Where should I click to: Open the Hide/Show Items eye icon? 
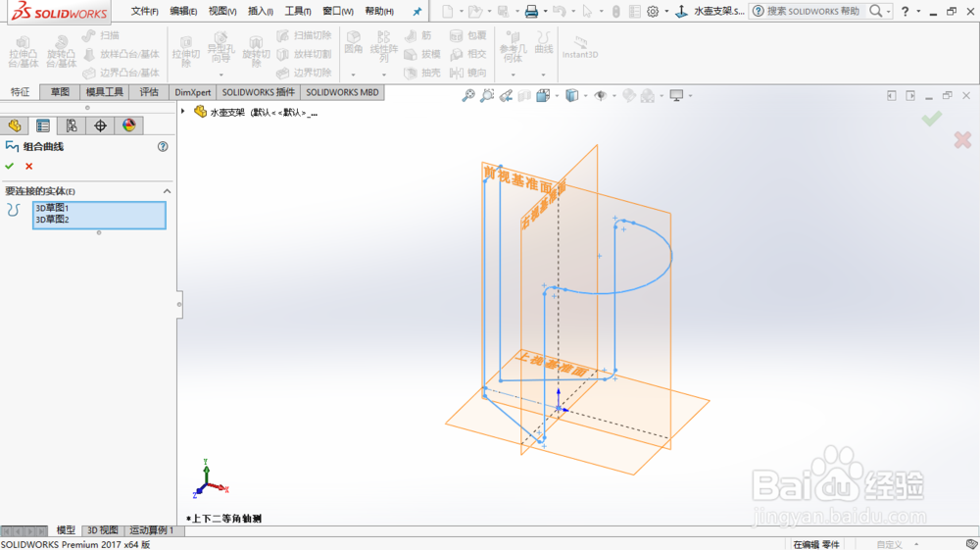(600, 96)
